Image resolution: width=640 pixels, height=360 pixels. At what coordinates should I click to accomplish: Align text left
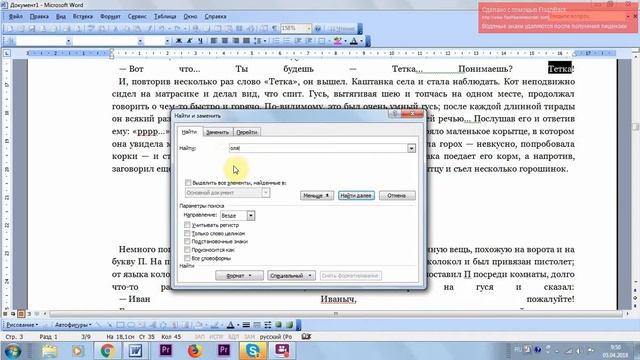tap(214, 41)
